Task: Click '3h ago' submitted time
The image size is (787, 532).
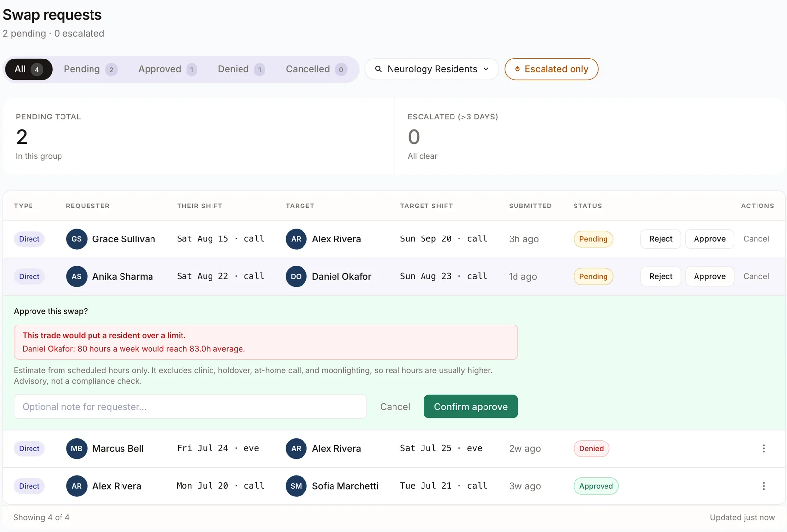Action: (523, 239)
